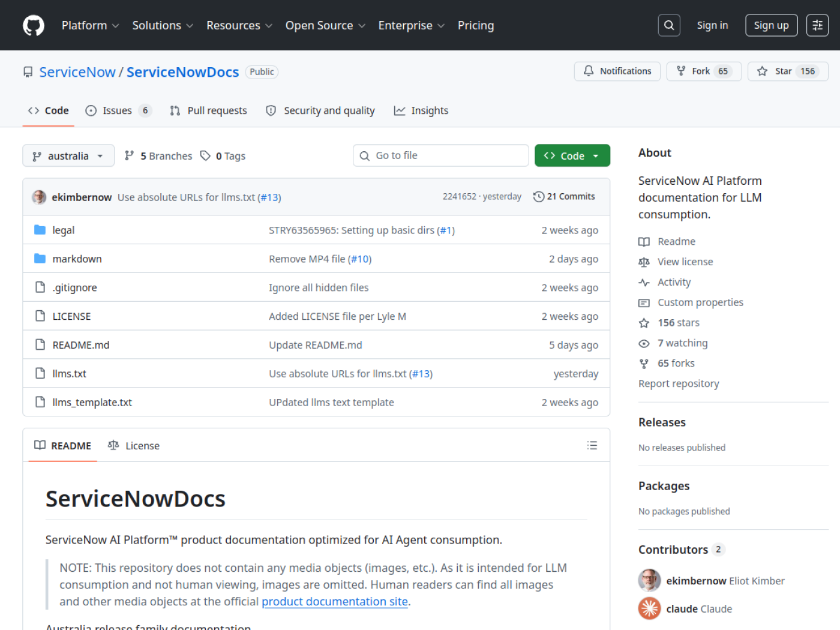Click the license scale icon in About
Viewport: 840px width, 630px height.
click(x=644, y=262)
